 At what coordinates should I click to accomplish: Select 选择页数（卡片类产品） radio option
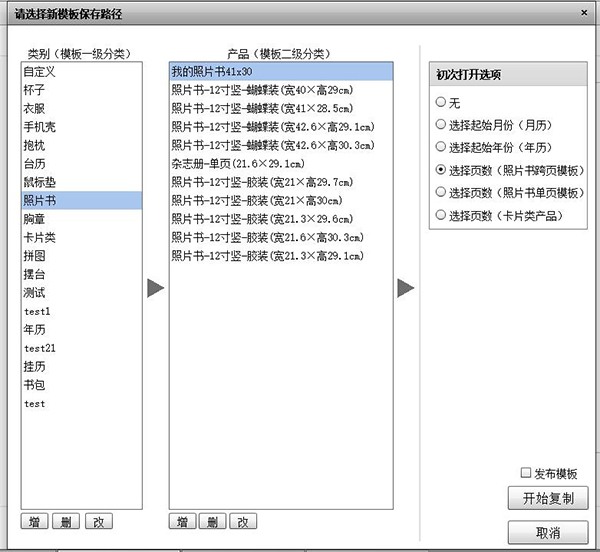(441, 215)
